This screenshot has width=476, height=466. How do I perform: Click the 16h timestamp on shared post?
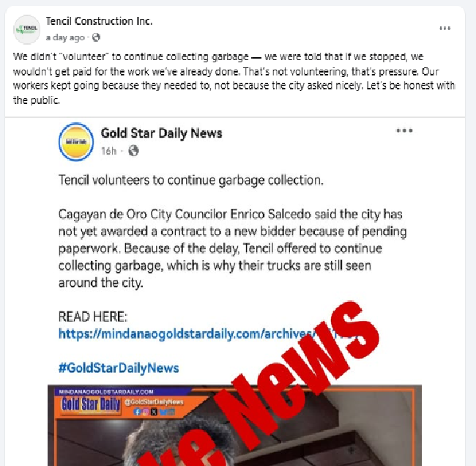click(108, 151)
